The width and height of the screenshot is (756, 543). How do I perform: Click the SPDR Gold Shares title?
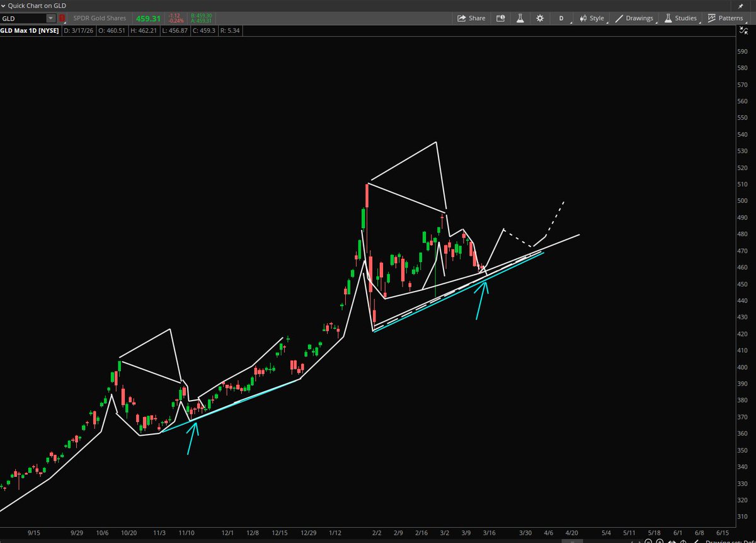coord(101,18)
